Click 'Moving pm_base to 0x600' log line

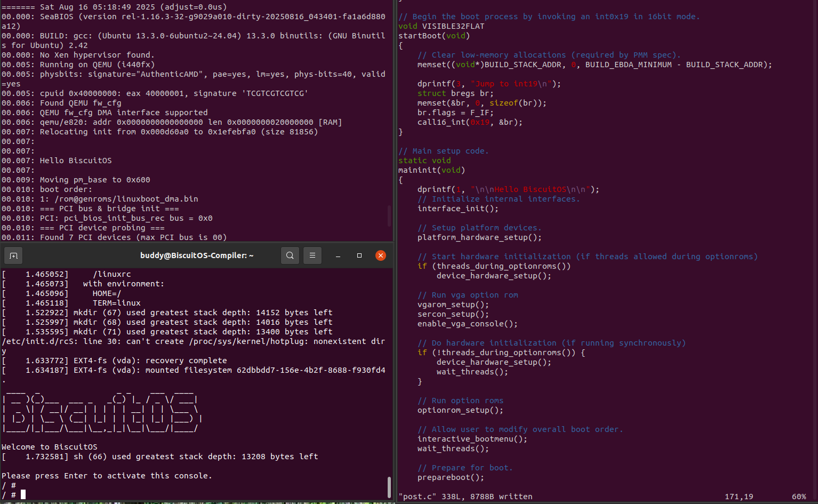pyautogui.click(x=95, y=180)
